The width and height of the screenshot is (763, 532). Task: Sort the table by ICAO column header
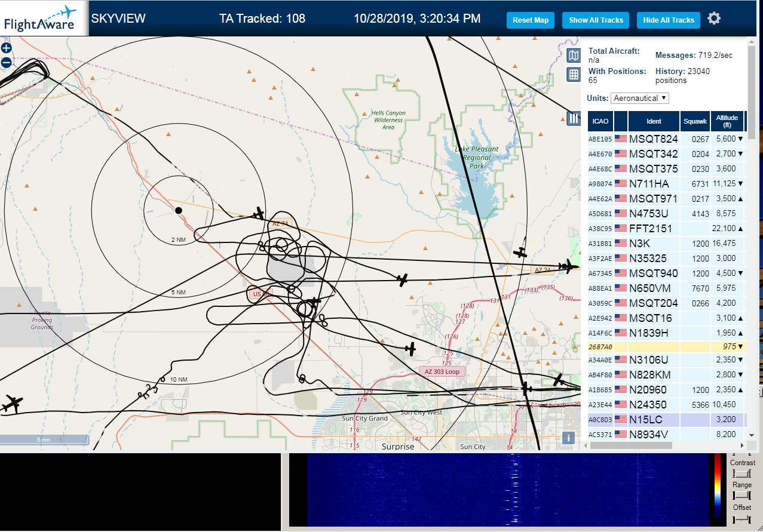(x=600, y=121)
